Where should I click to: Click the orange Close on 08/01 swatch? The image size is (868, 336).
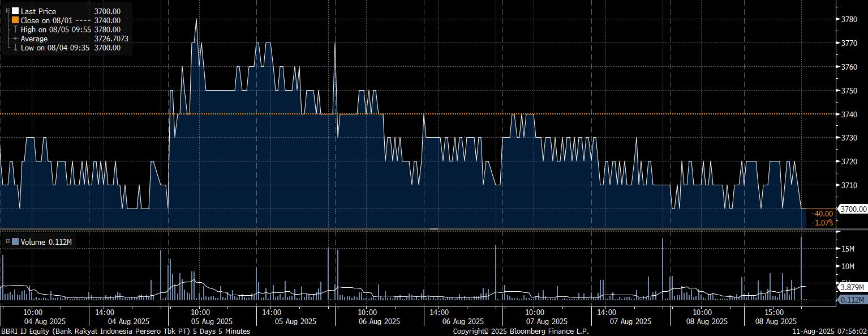(15, 20)
